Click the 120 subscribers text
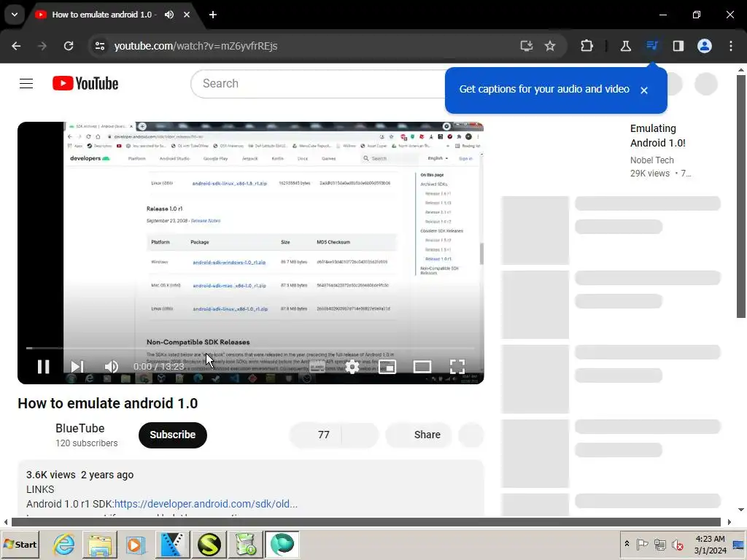Screen dimensions: 747x560 click(x=87, y=443)
